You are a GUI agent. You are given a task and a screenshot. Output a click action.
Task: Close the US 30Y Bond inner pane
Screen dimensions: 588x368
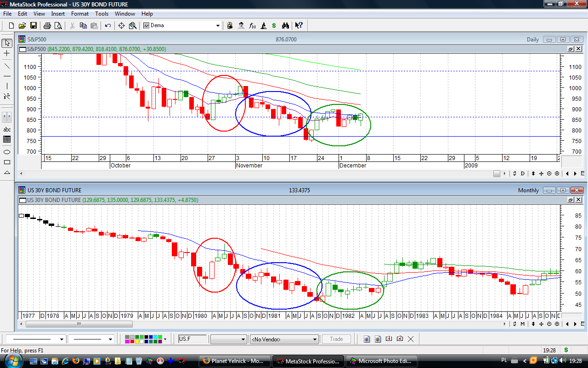[x=577, y=200]
